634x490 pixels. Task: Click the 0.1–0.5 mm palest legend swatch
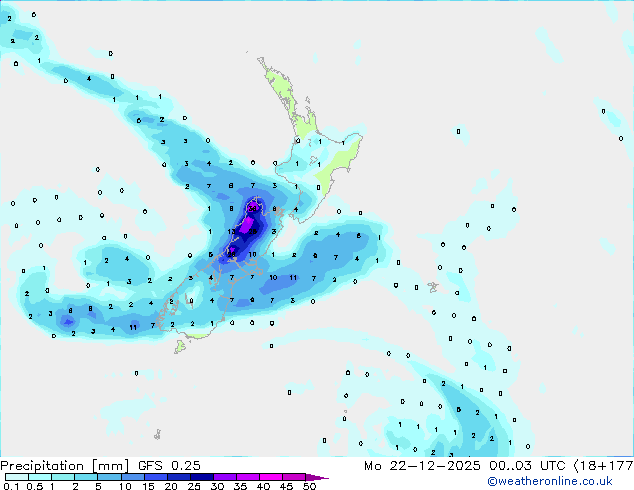pyautogui.click(x=17, y=477)
